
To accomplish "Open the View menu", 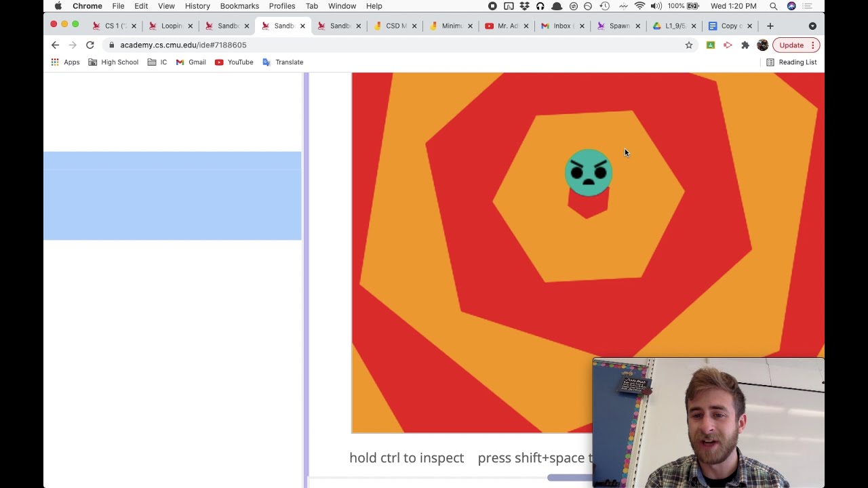I will (x=166, y=6).
